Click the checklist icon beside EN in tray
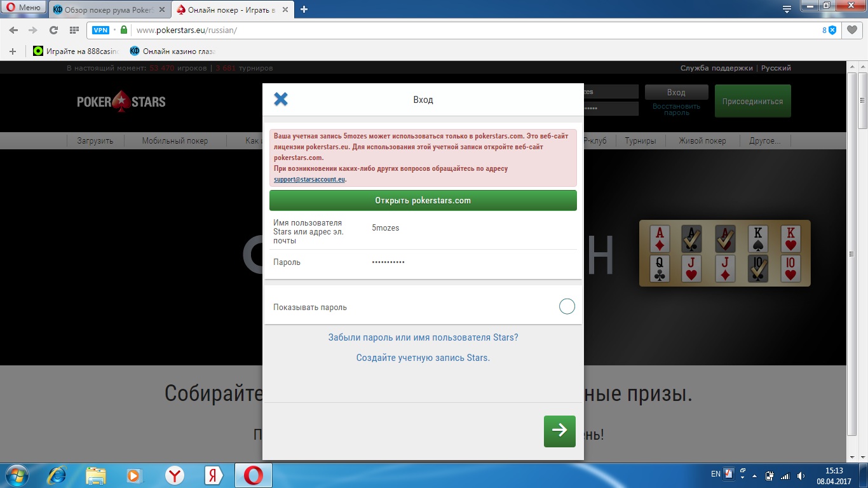 pos(729,474)
